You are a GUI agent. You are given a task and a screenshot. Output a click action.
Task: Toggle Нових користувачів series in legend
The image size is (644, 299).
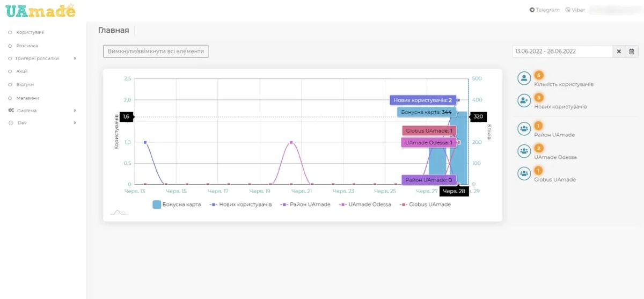(240, 205)
